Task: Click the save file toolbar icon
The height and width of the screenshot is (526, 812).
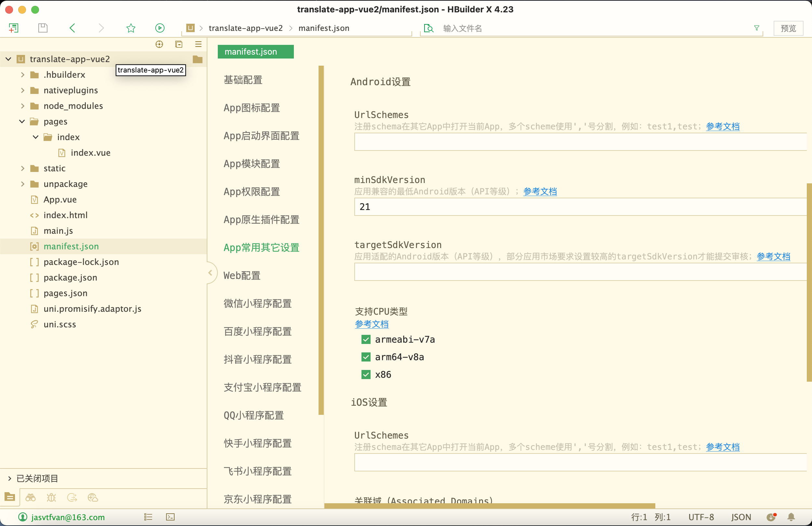Action: pos(43,28)
